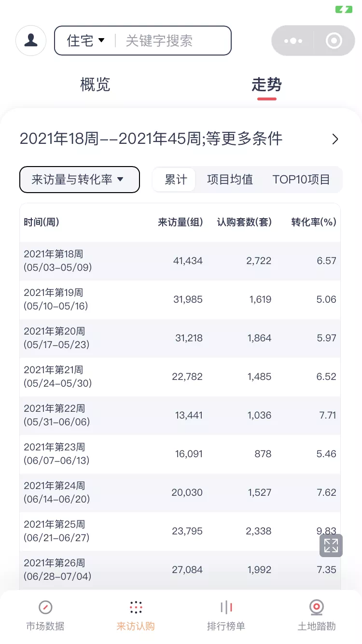Click the 来访量(组) column header
This screenshot has height=644, width=362.
180,222
